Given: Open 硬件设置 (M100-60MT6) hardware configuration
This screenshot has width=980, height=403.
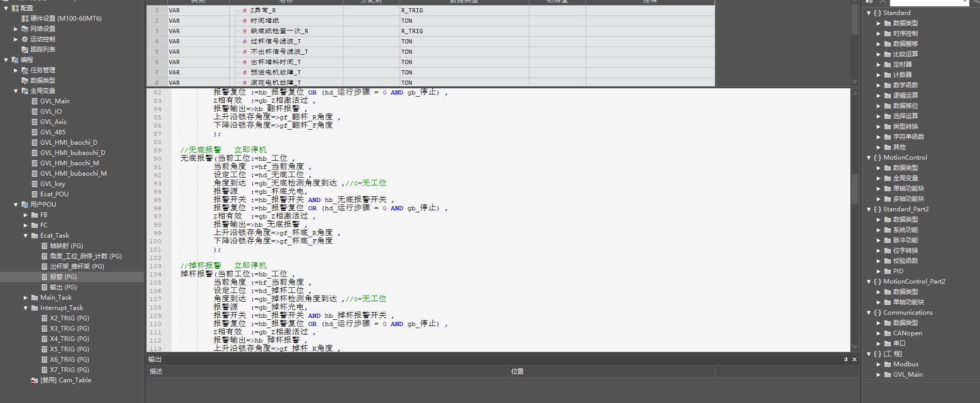Looking at the screenshot, I should pos(66,19).
